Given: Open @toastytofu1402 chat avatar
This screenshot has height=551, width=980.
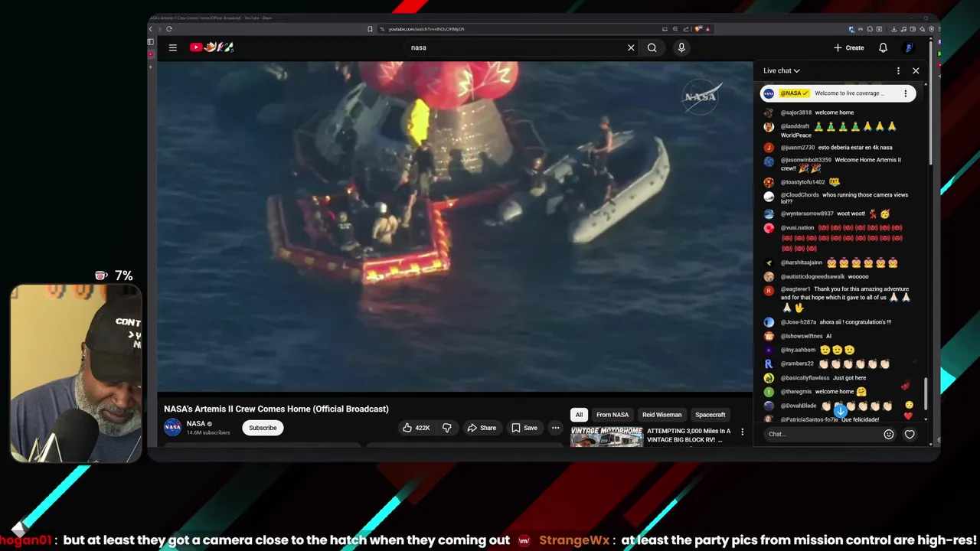Looking at the screenshot, I should 769,182.
